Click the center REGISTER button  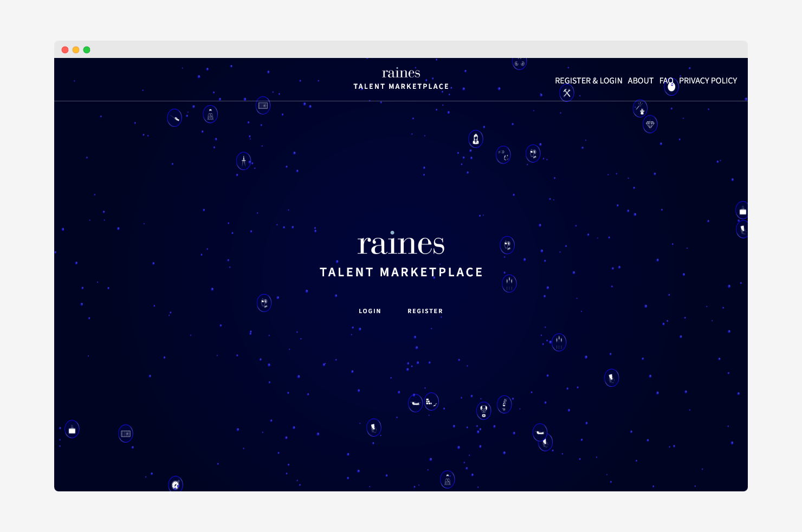coord(425,311)
